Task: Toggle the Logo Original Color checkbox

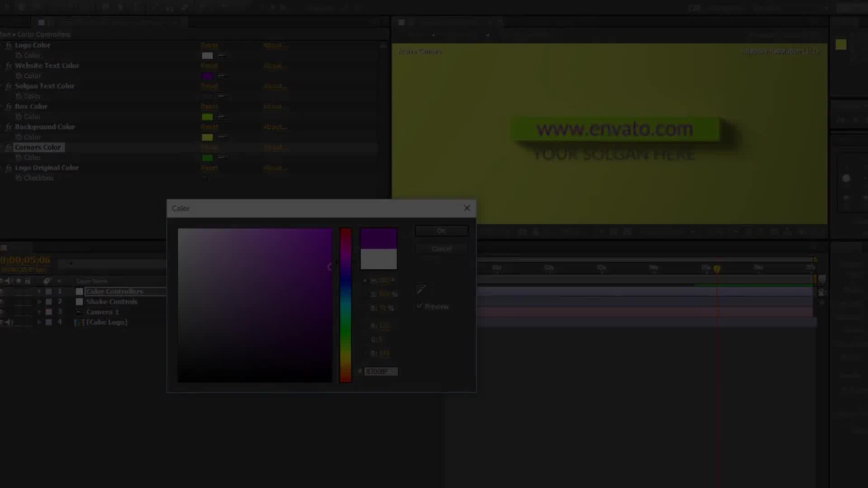Action: tap(205, 178)
